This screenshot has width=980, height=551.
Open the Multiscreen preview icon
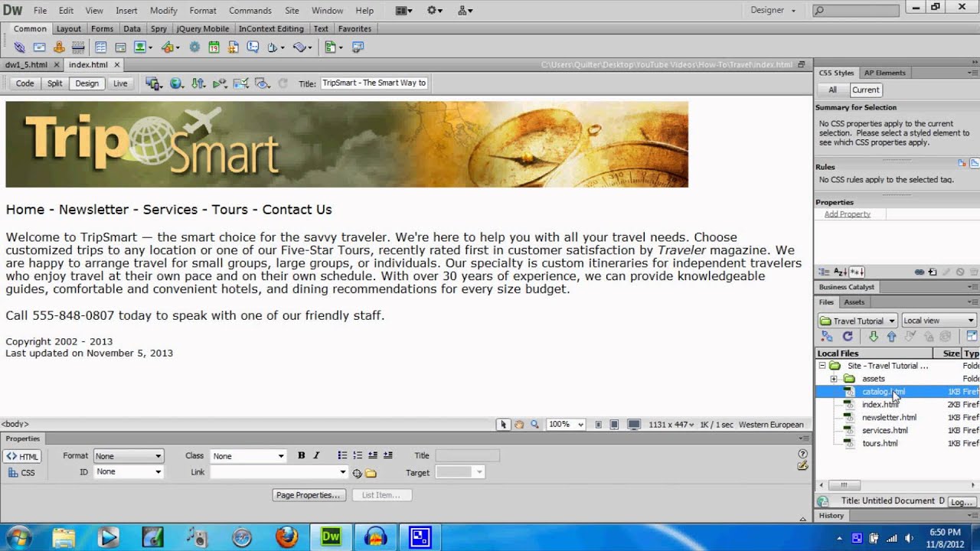(x=153, y=83)
